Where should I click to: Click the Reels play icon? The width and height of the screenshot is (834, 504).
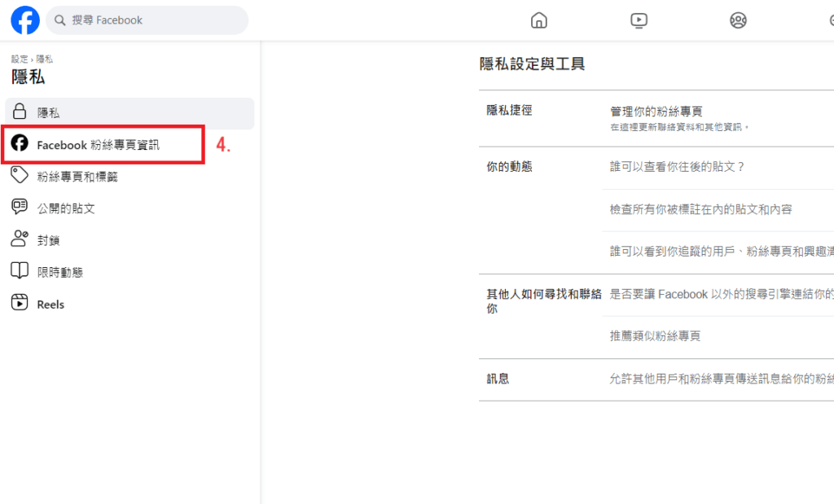pyautogui.click(x=20, y=304)
